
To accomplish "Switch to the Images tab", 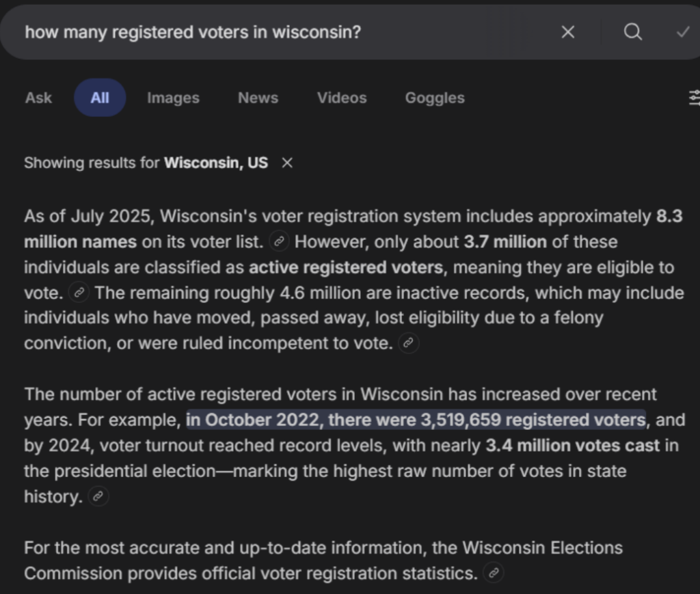I will [x=173, y=98].
